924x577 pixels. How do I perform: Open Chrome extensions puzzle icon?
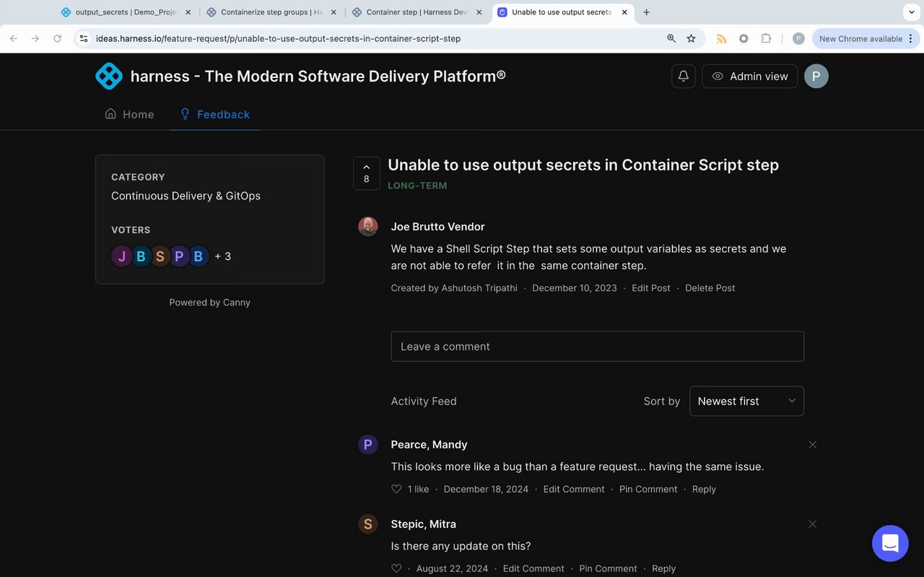point(766,39)
